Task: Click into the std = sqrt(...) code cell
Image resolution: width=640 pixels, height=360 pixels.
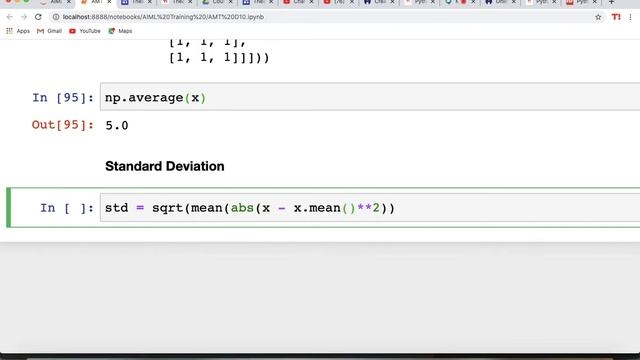Action: [x=370, y=208]
